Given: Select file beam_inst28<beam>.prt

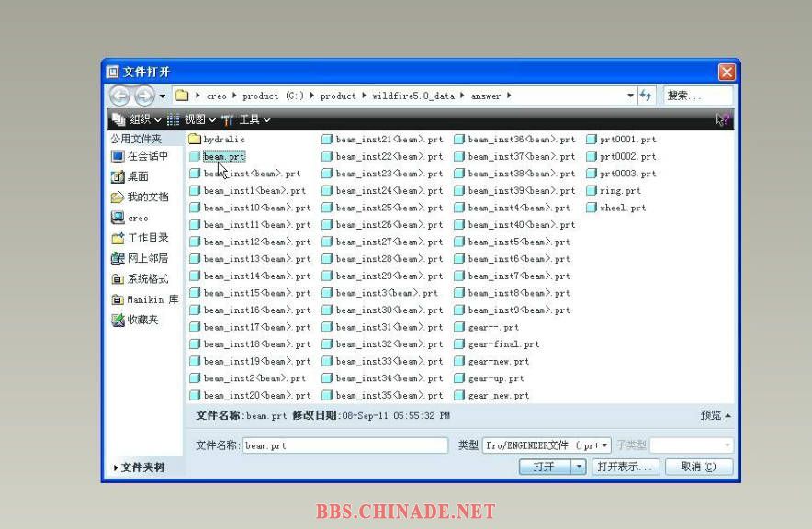Looking at the screenshot, I should 382,259.
